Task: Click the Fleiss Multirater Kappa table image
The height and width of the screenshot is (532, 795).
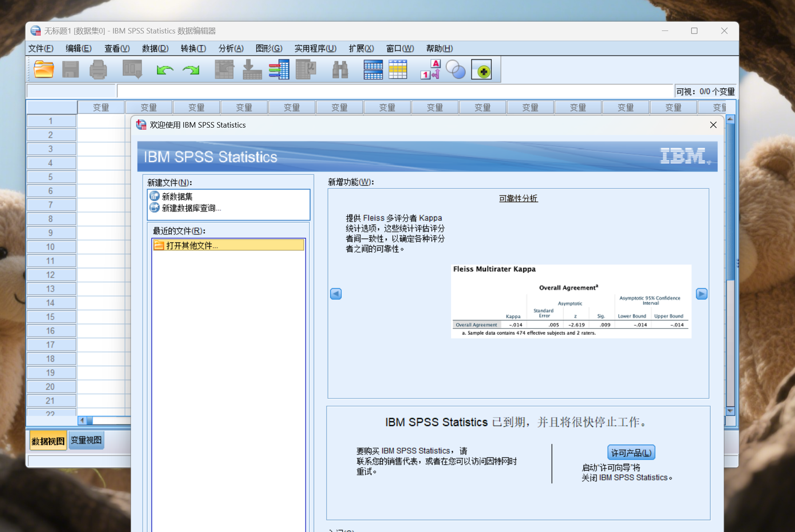Action: (571, 301)
